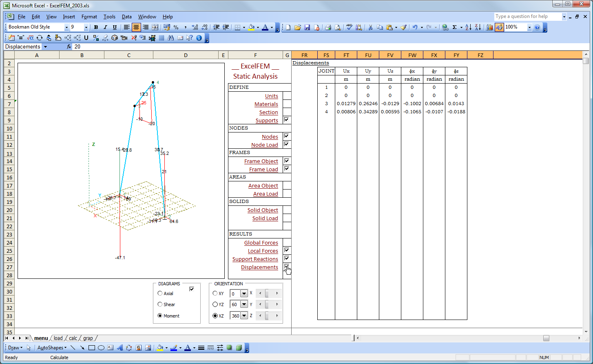The image size is (593, 364).
Task: Toggle the Drawing toolbar icon
Action: pos(499,27)
